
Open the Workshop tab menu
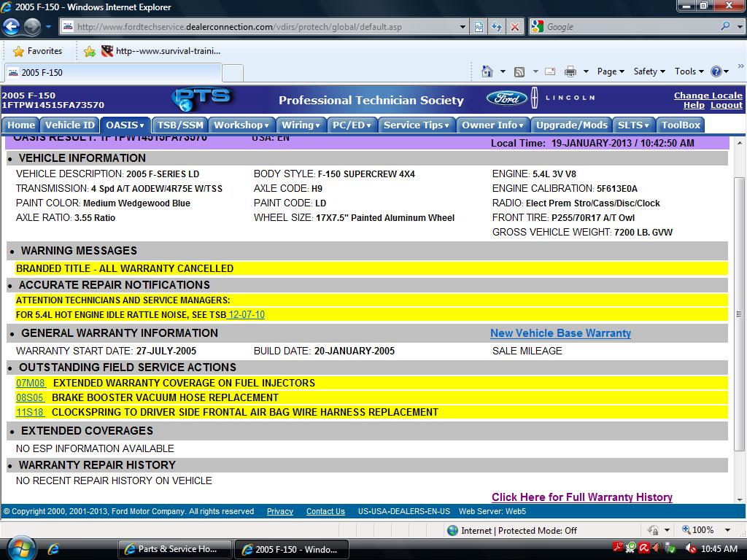pyautogui.click(x=241, y=125)
